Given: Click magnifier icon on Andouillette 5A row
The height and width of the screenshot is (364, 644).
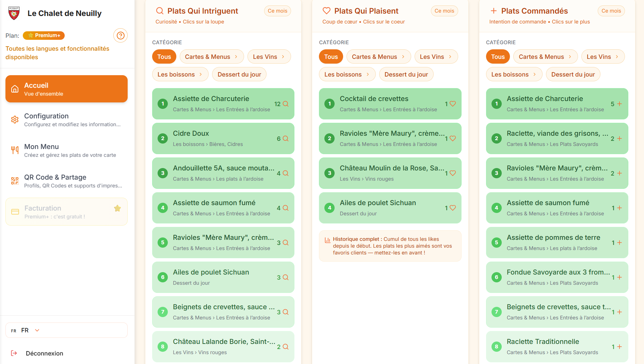Looking at the screenshot, I should [x=286, y=173].
